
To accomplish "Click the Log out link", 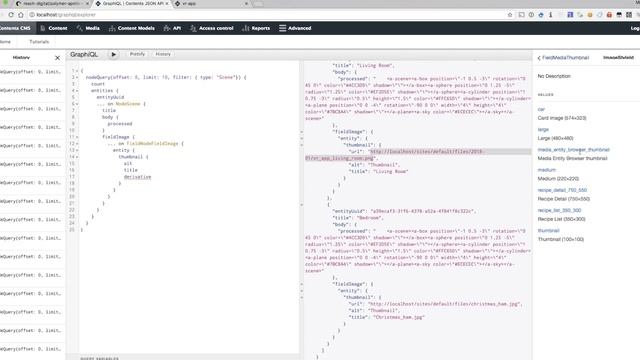I will click(635, 28).
